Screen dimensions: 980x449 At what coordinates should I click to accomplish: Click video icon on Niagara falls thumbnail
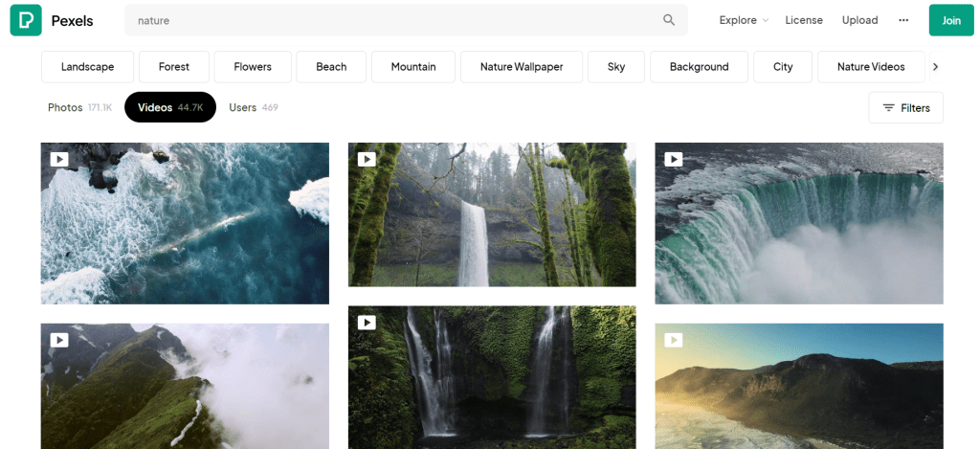(x=674, y=160)
